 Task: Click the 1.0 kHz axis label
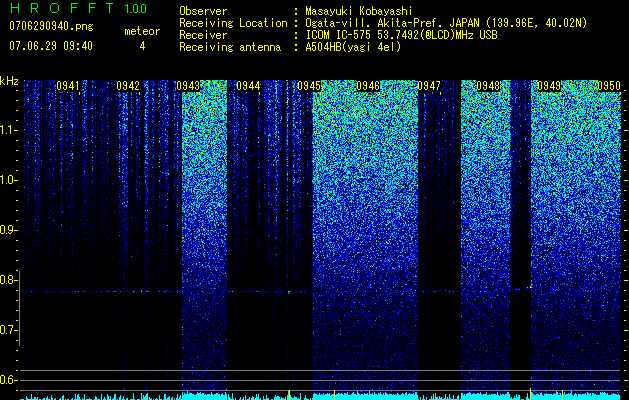(8, 180)
